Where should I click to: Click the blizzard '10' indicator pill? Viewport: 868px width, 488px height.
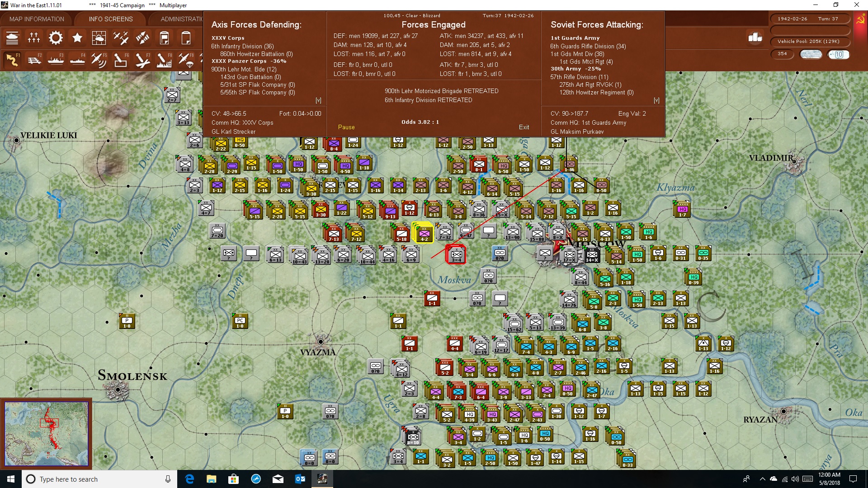[839, 54]
